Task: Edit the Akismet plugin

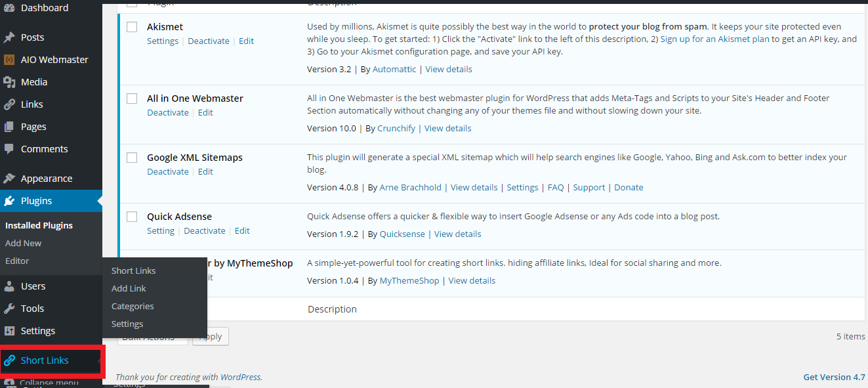Action: (x=246, y=41)
